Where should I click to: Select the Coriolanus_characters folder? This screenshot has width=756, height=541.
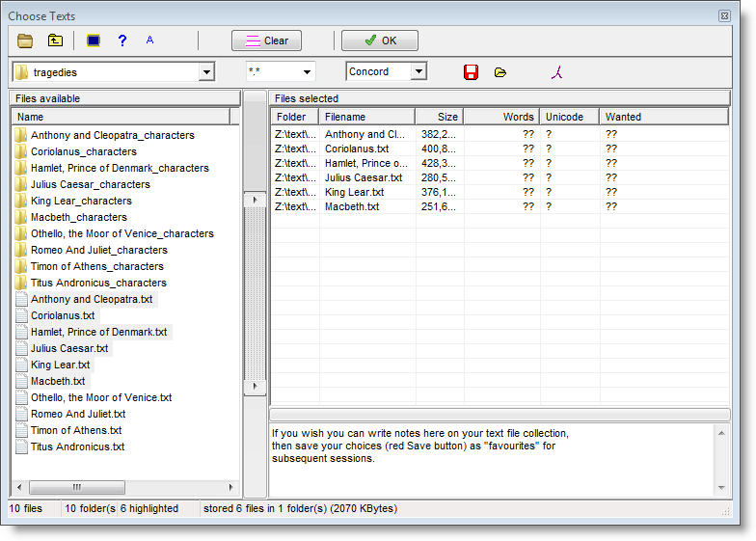click(75, 151)
